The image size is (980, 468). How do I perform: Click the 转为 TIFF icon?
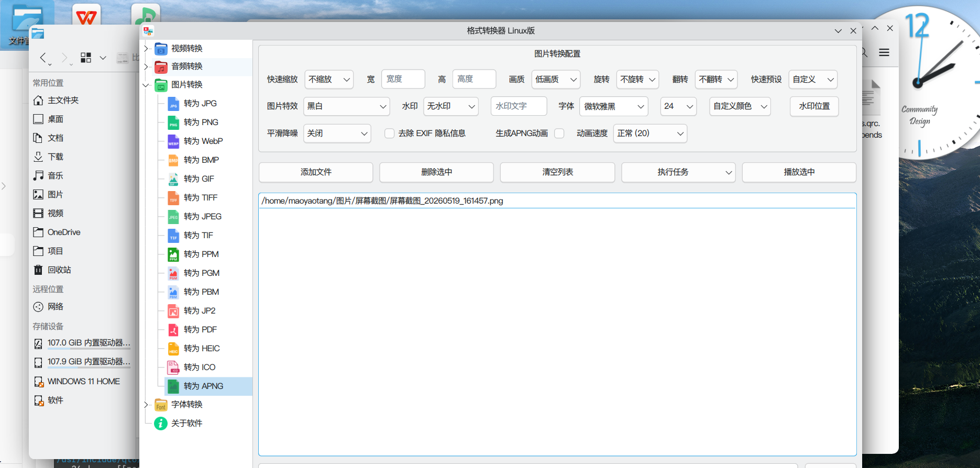(173, 198)
